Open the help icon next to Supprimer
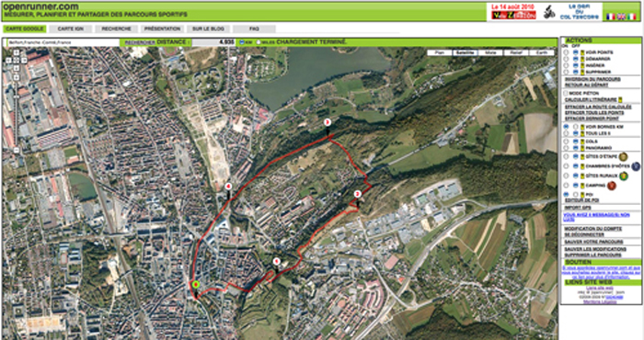 [582, 72]
